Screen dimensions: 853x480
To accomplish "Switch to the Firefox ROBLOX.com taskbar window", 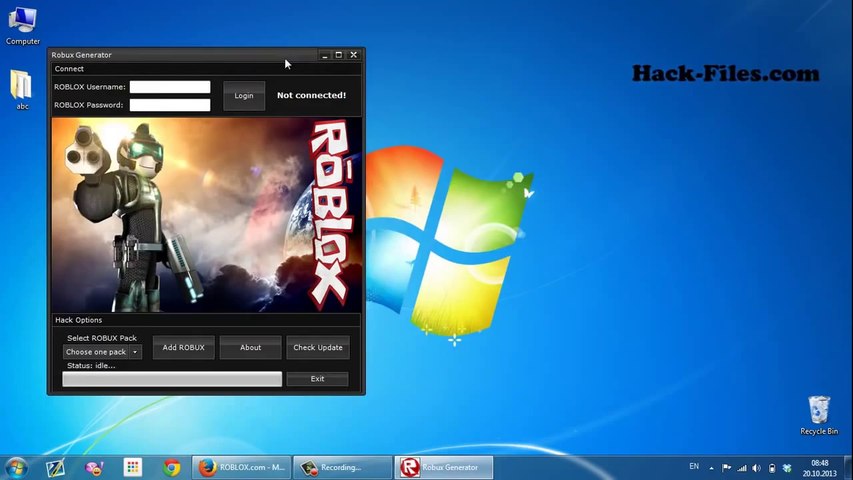I will point(242,467).
